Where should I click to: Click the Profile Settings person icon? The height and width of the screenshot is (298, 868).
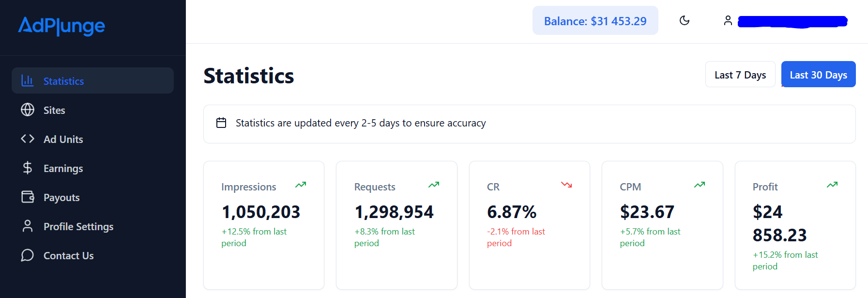click(28, 226)
